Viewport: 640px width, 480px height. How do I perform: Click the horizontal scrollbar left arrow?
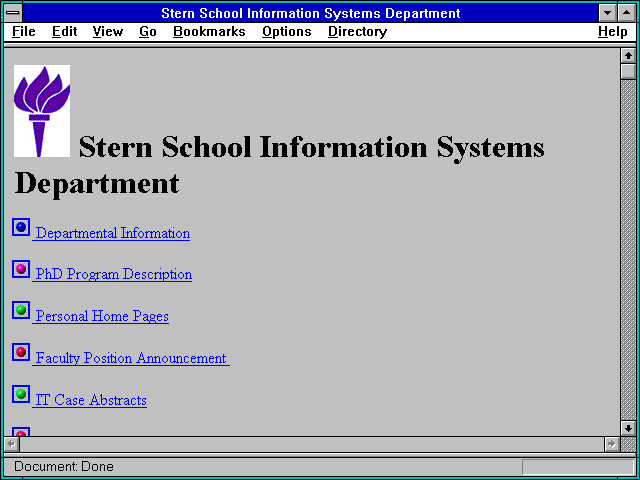coord(11,444)
